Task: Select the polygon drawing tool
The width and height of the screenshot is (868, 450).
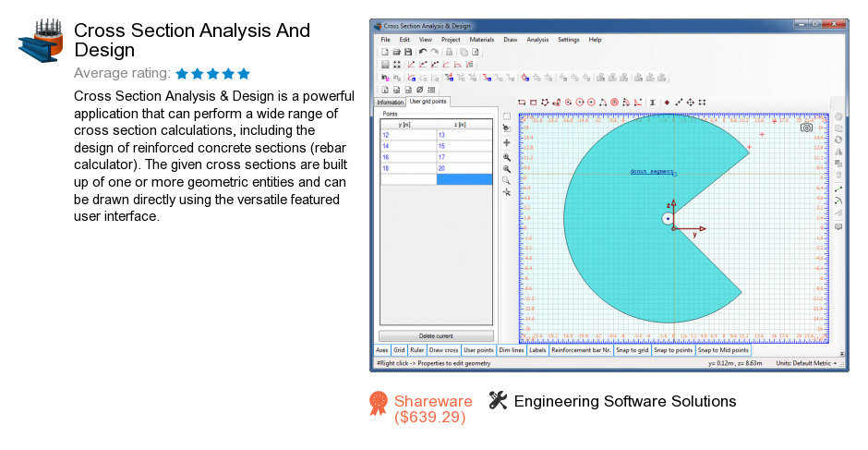Action: pos(545,102)
